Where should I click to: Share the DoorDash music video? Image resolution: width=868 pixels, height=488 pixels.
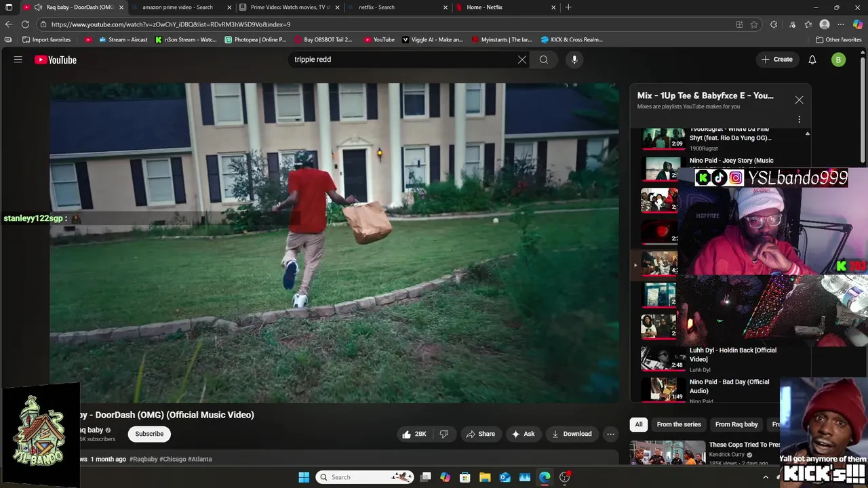[x=480, y=434]
